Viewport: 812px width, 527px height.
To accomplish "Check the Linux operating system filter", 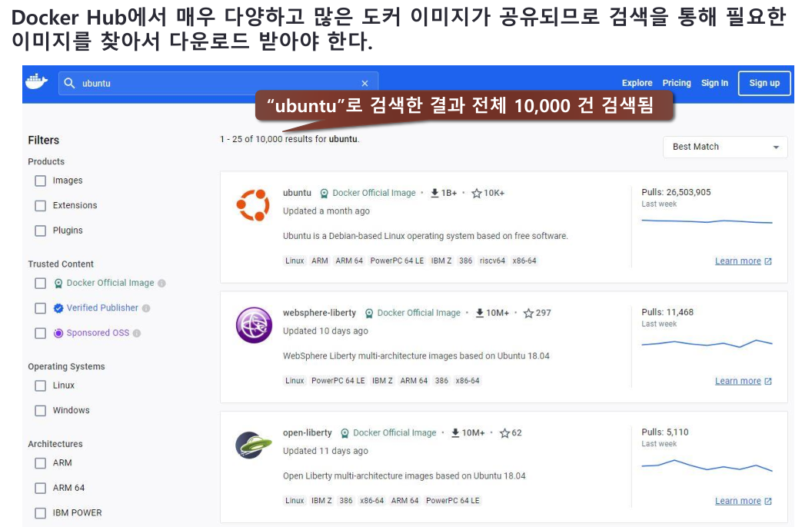I will click(41, 386).
